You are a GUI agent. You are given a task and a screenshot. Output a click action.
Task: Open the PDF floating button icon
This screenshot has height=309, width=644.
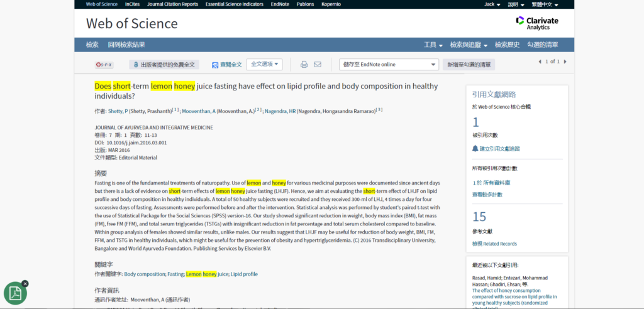[15, 293]
